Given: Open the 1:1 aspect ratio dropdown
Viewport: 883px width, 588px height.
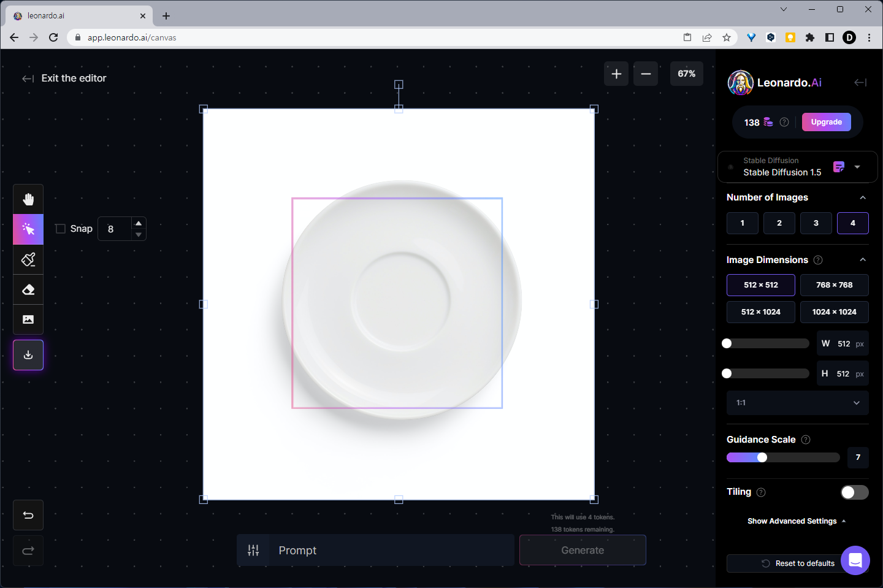Looking at the screenshot, I should [798, 403].
